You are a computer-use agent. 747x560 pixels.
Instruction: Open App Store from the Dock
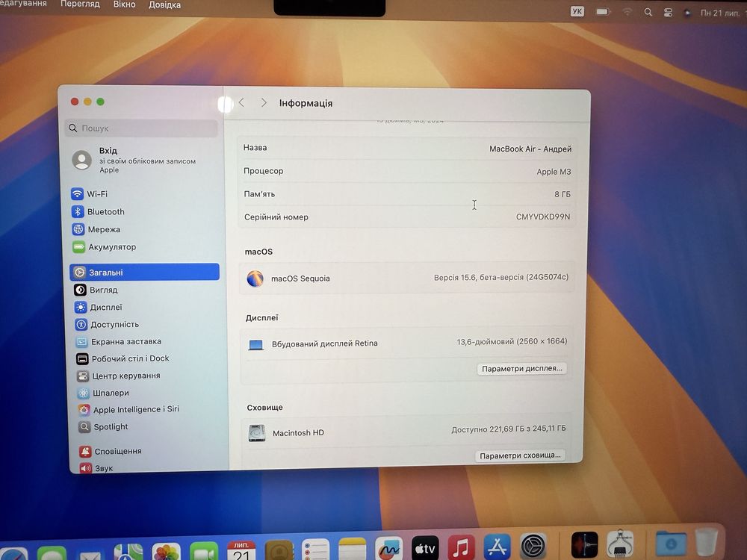[497, 547]
